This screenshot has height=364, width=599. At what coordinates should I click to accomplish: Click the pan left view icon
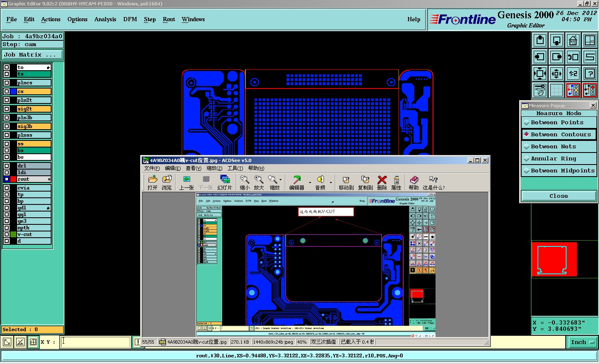tap(540, 57)
